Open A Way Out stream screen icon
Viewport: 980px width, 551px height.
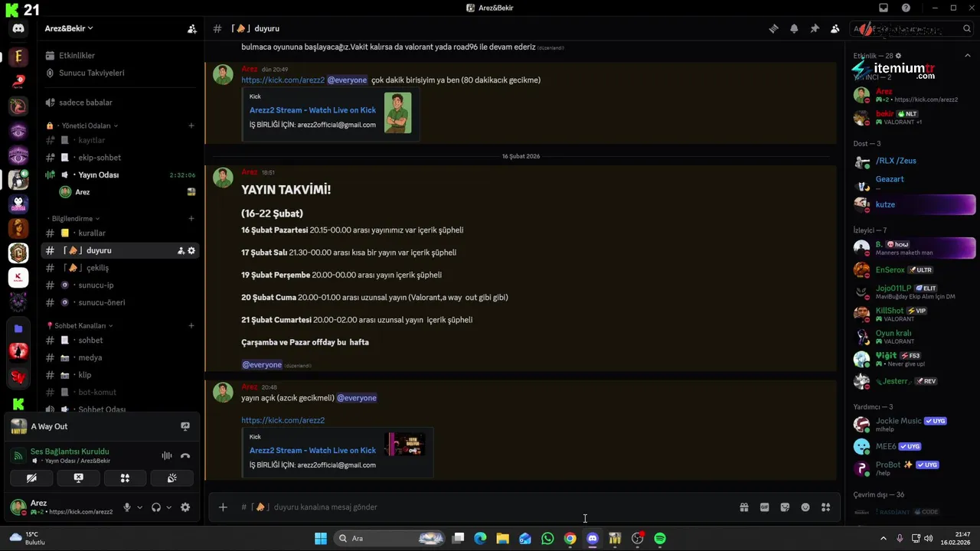[185, 426]
